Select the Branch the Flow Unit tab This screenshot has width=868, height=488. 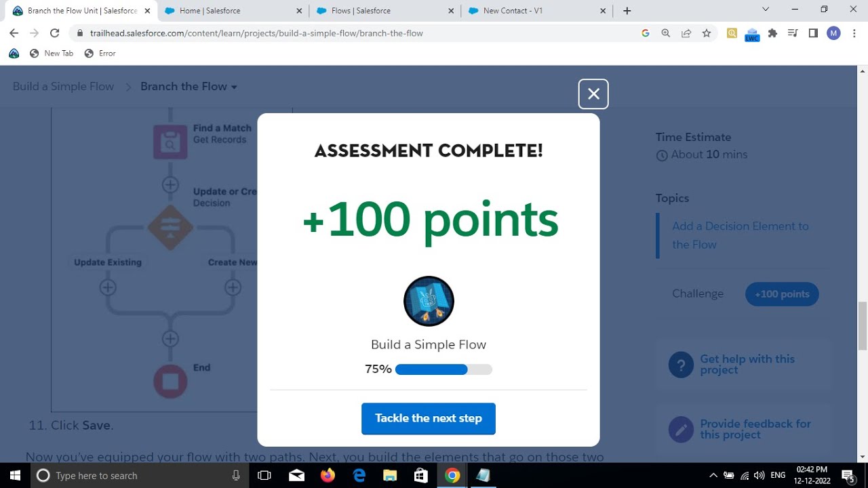[x=81, y=11]
